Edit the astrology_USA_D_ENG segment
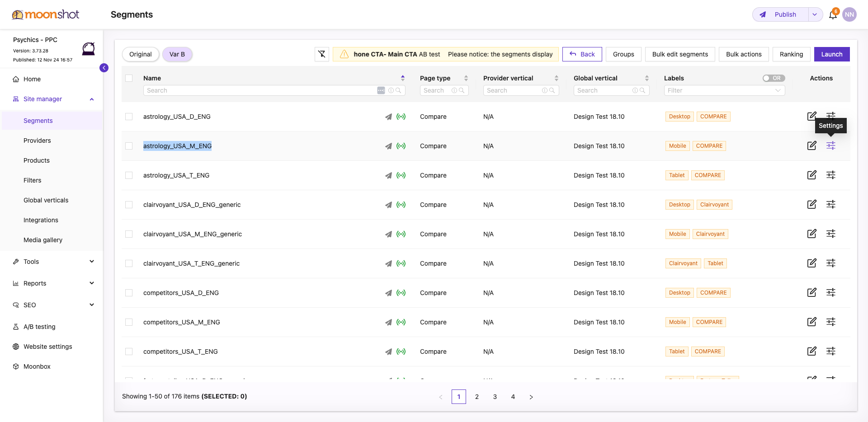Viewport: 868px width, 422px height. (812, 116)
